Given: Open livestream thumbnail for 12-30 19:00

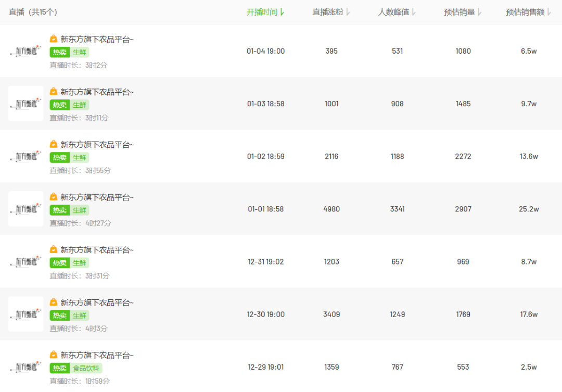Looking at the screenshot, I should (x=26, y=314).
